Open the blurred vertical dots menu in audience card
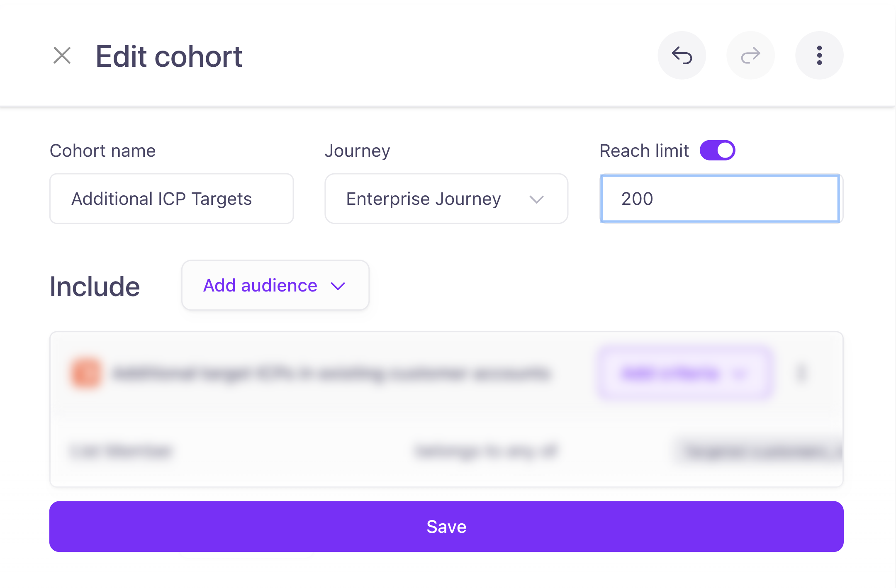Viewport: 896px width, 588px height. pyautogui.click(x=801, y=373)
